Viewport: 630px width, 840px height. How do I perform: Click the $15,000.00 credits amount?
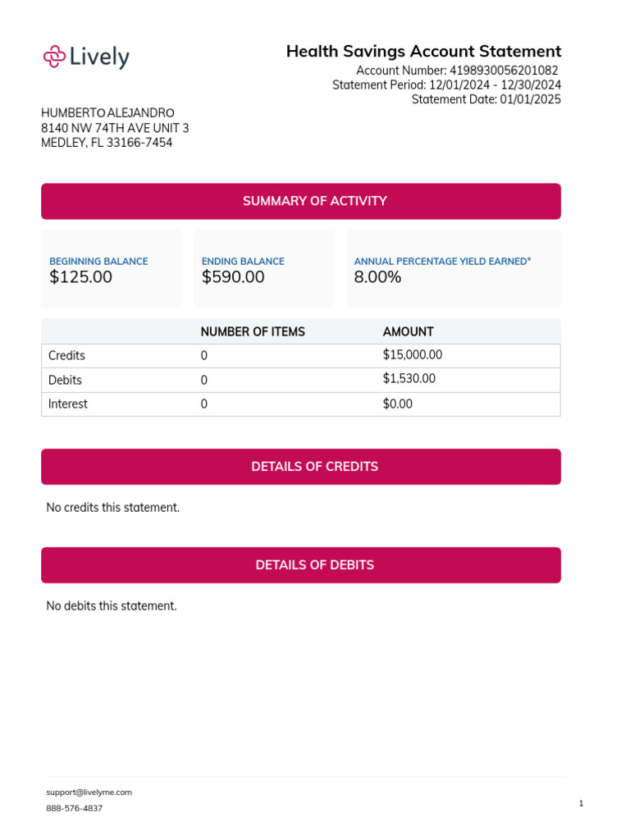point(413,355)
